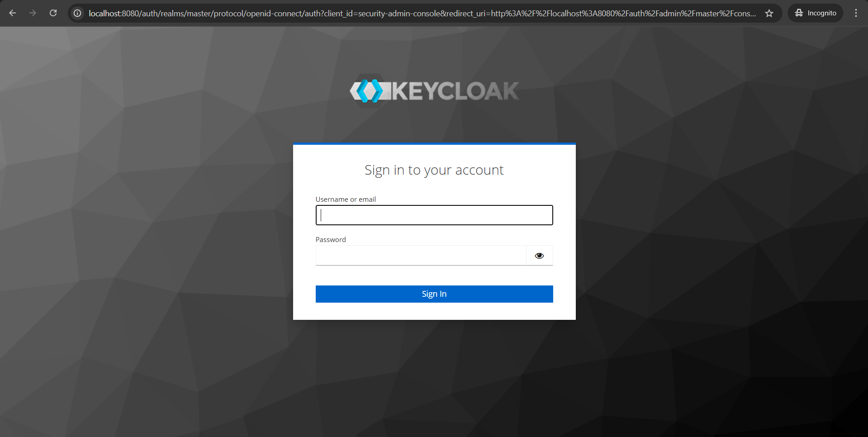
Task: Open the Chrome three-dot menu
Action: point(856,13)
